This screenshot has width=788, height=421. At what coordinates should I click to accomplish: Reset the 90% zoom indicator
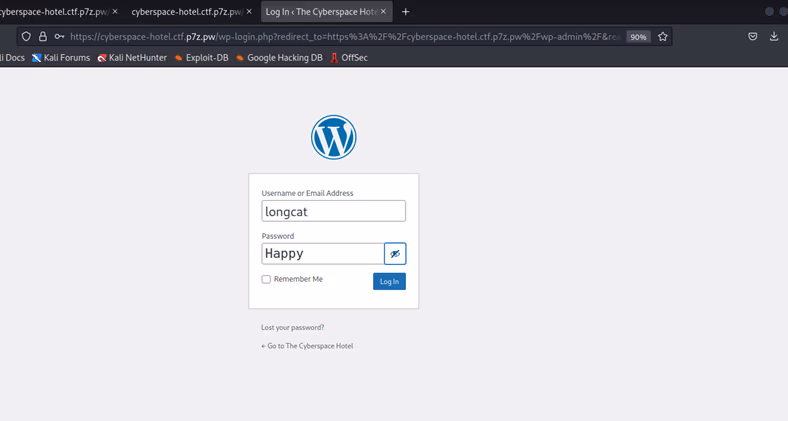638,37
